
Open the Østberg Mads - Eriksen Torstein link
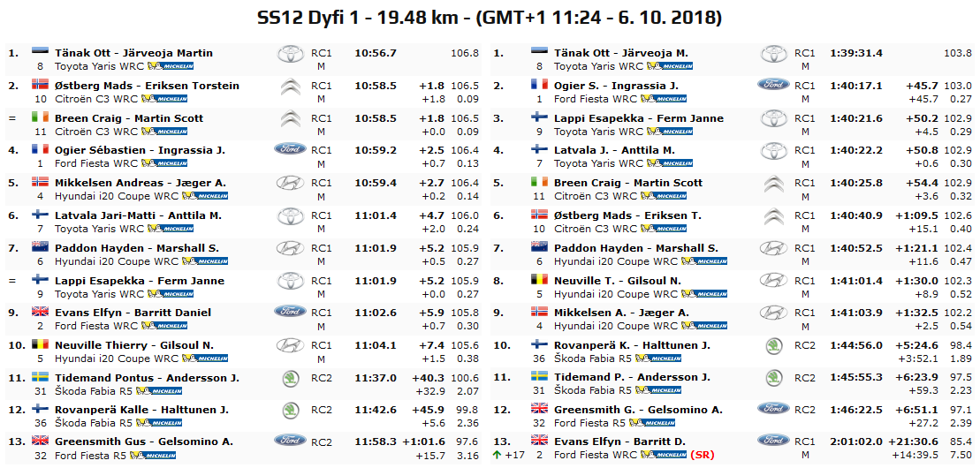point(147,86)
